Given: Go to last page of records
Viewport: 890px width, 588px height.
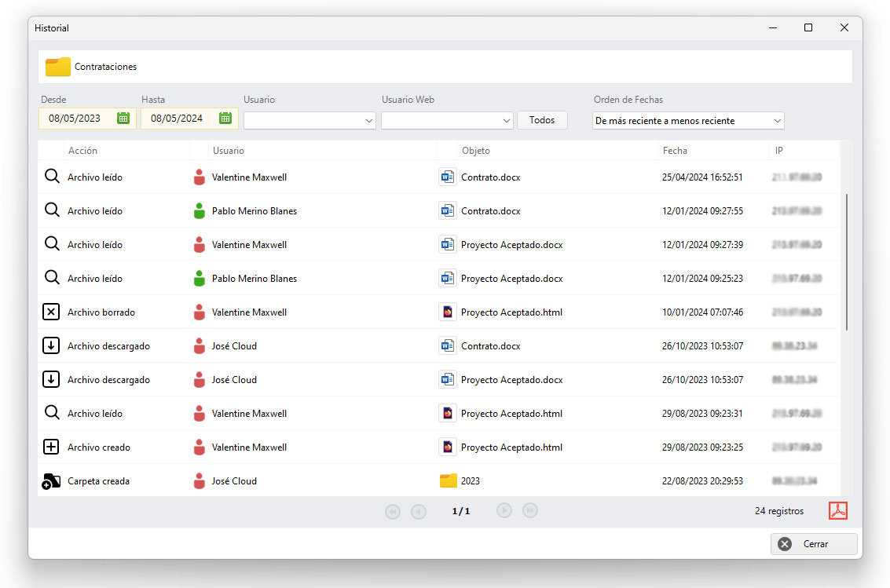Looking at the screenshot, I should (x=530, y=510).
